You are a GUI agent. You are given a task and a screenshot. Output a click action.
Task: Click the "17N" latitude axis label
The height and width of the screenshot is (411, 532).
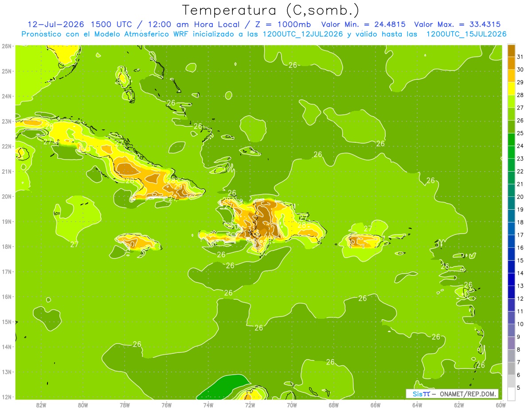(7, 271)
